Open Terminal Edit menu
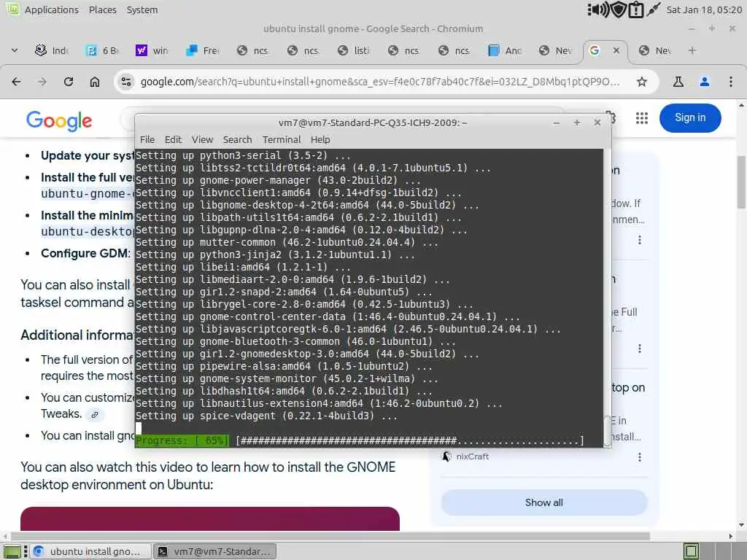This screenshot has height=560, width=747. pos(173,139)
